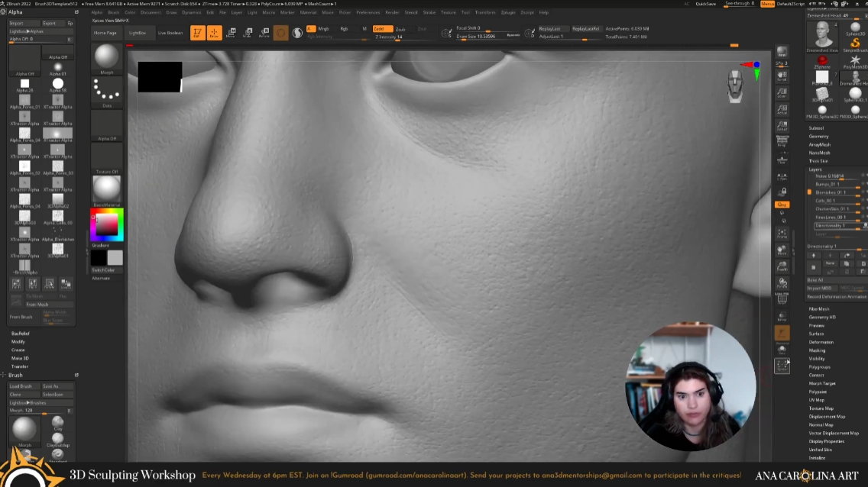Open the Alpha Off selector in left shelf

click(x=106, y=125)
